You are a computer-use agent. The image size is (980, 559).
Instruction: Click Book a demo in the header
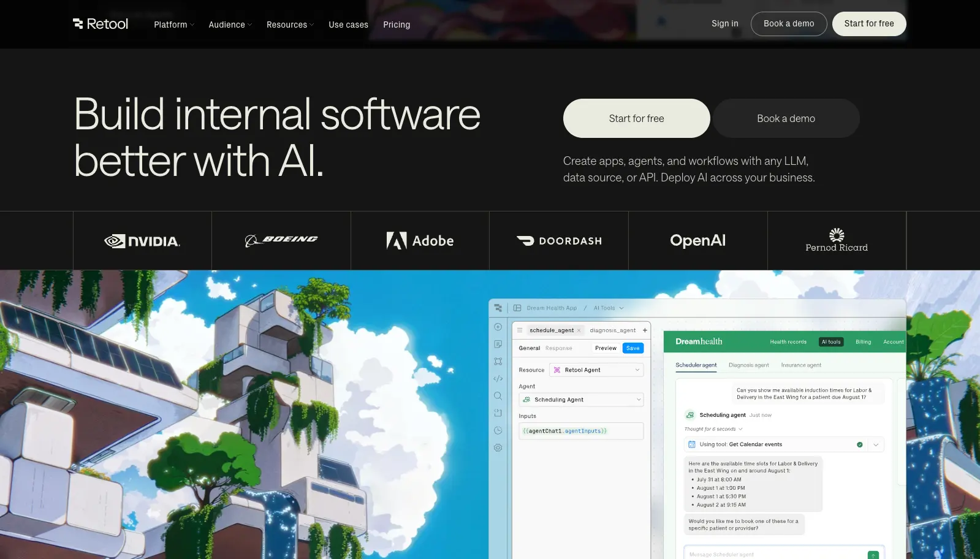coord(789,24)
